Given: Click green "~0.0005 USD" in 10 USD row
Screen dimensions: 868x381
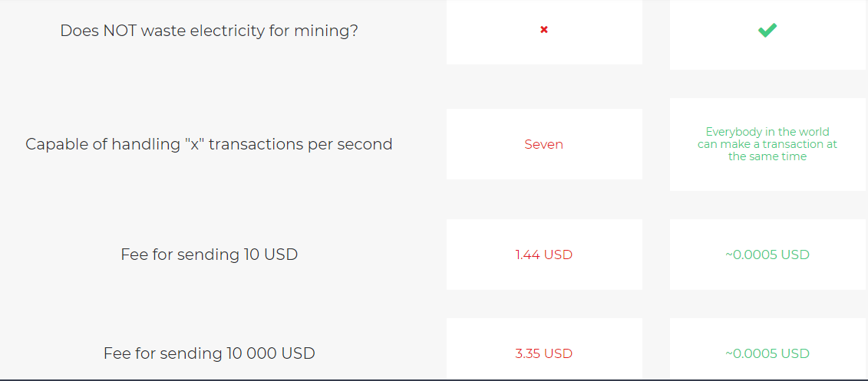Looking at the screenshot, I should click(767, 255).
